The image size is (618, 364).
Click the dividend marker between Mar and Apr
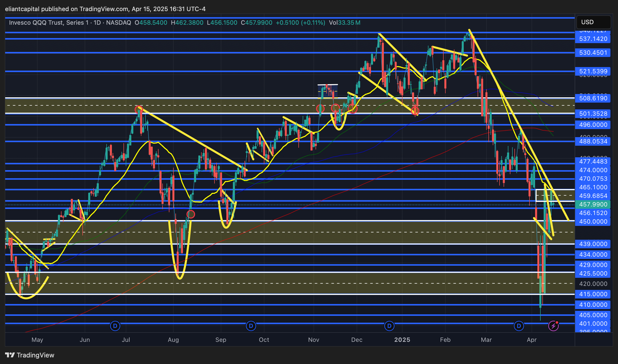(519, 326)
